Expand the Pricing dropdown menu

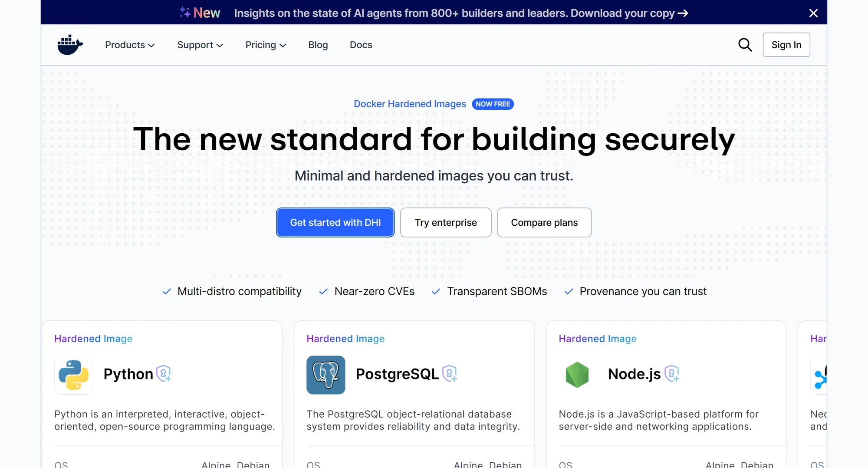click(266, 45)
